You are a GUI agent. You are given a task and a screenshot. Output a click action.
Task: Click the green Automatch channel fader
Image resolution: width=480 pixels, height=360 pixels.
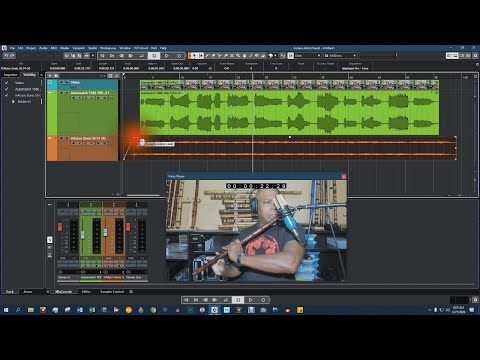(x=83, y=235)
